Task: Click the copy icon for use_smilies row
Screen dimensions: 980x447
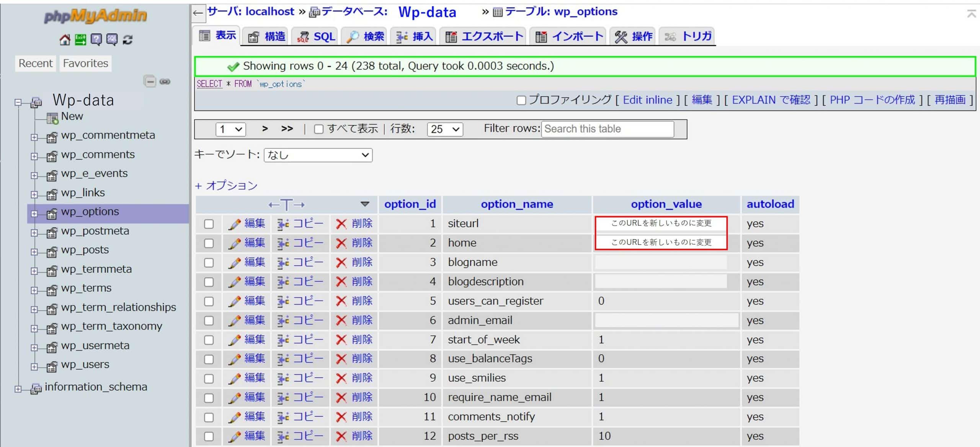Action: tap(283, 378)
